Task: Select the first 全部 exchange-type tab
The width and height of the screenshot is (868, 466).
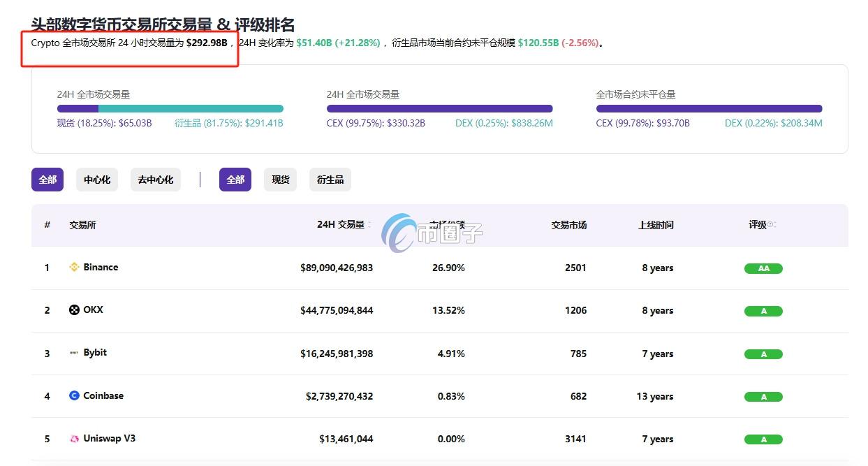Action: (47, 179)
